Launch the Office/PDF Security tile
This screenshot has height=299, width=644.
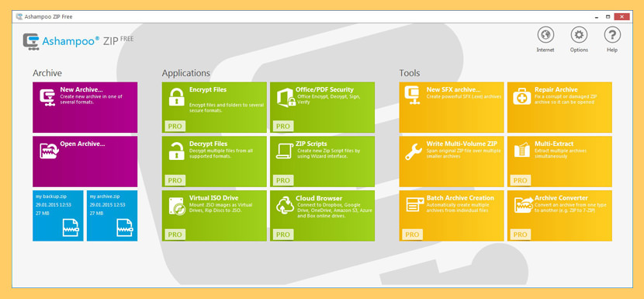[323, 107]
